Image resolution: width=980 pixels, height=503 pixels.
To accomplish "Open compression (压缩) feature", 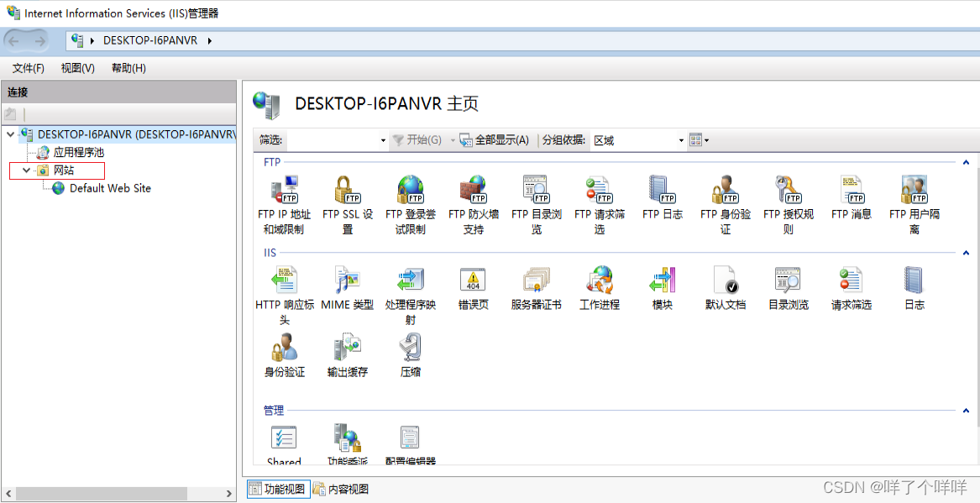I will click(411, 356).
